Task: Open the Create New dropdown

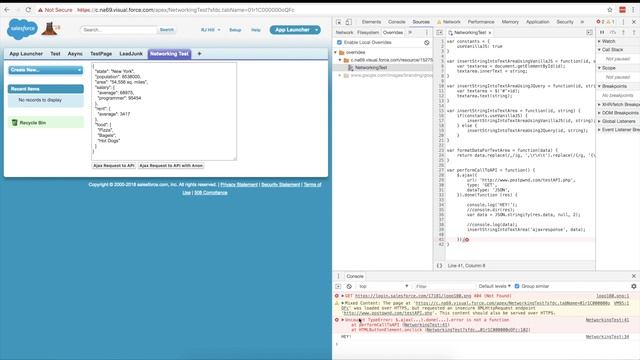Action: coord(45,70)
